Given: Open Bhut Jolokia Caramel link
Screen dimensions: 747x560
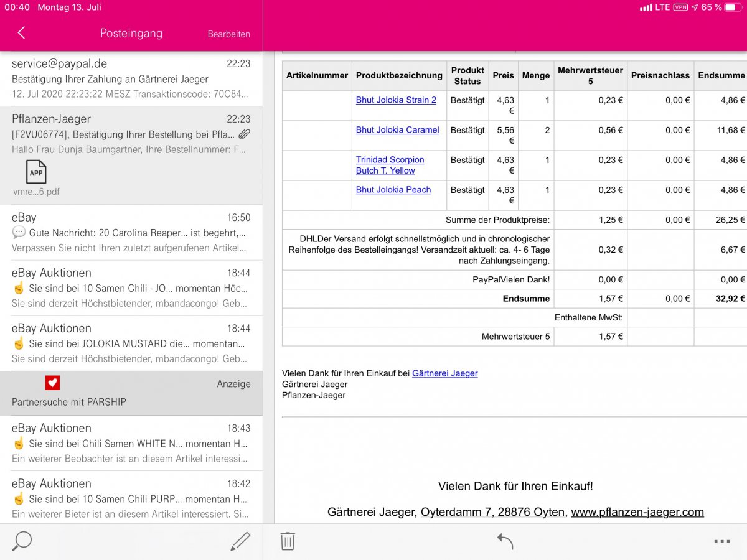Looking at the screenshot, I should (397, 129).
